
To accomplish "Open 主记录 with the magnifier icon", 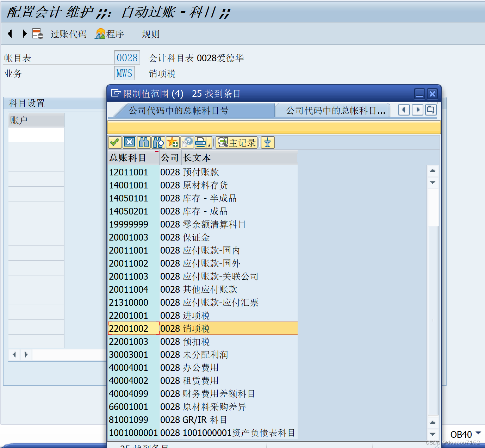I will tap(222, 142).
